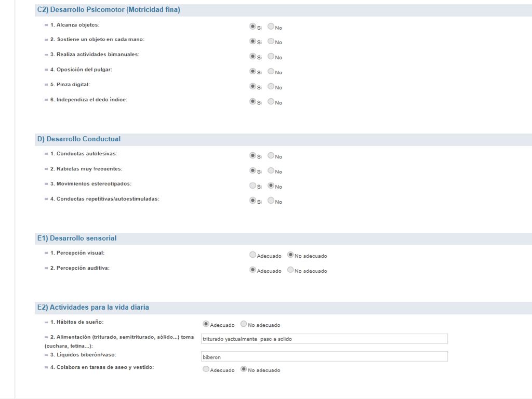Click the label '3. Movimientos estereotipados:'
Screen dimensions: 532x399
tap(91, 184)
